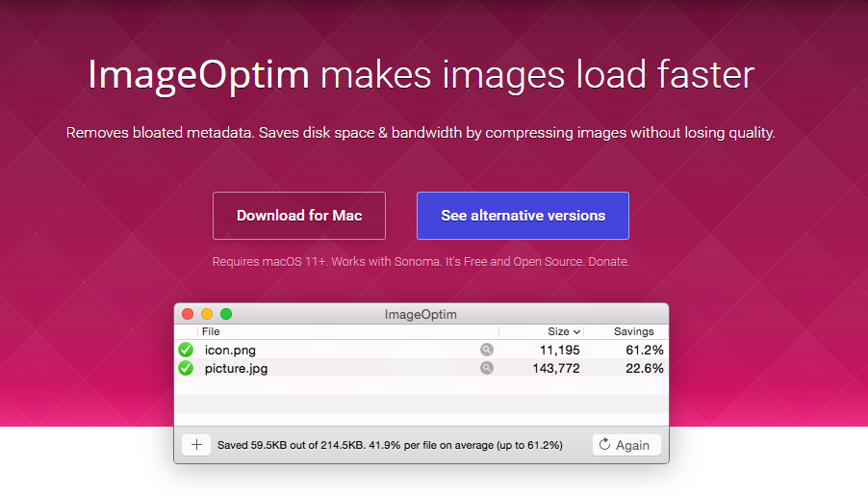Add files with the plus button
868x496 pixels.
[x=196, y=445]
